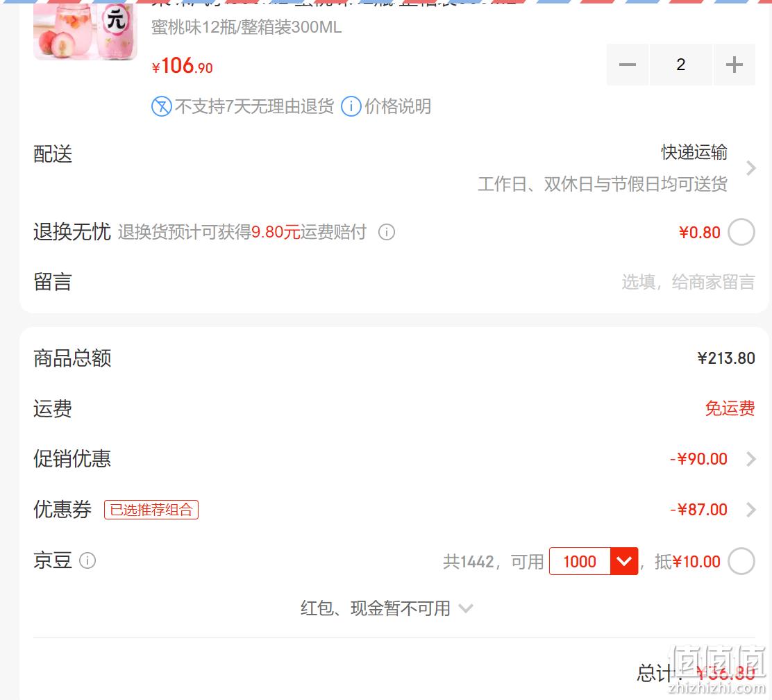Click the 快递运输 delivery method text

pos(694,152)
